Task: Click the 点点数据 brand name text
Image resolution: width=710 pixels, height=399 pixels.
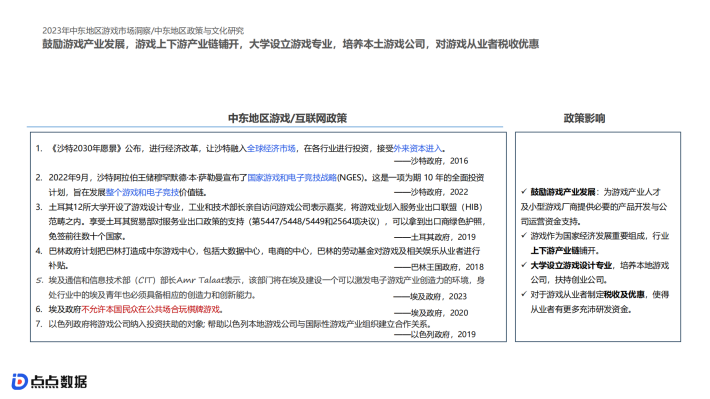Action: 59,382
